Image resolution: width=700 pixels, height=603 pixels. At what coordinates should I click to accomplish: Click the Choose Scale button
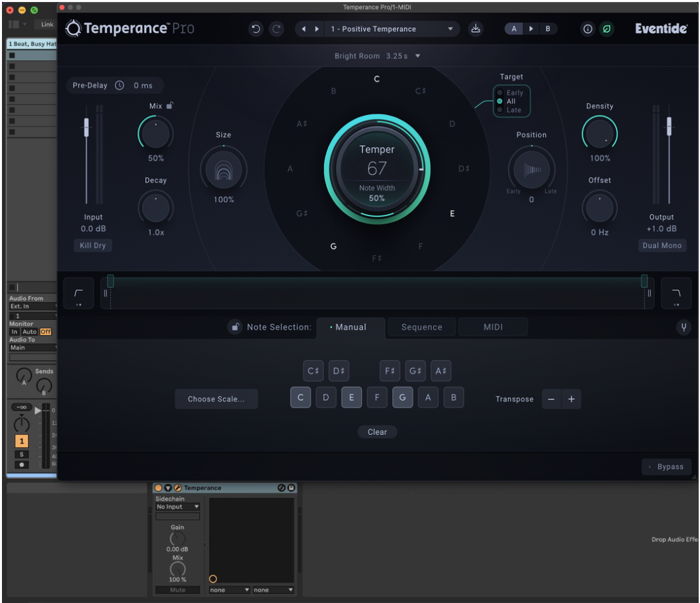click(x=216, y=399)
